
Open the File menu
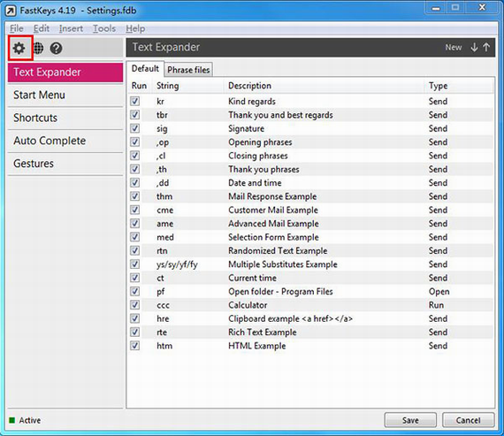click(x=16, y=28)
